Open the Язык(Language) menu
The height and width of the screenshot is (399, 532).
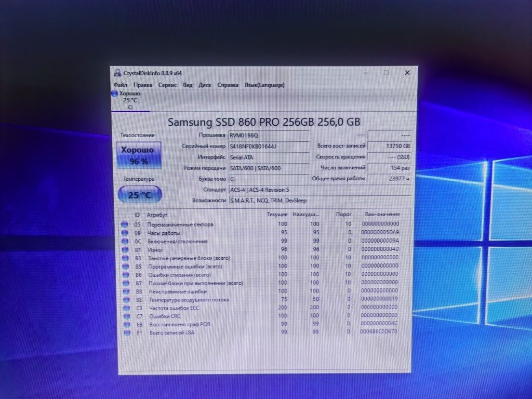(264, 85)
